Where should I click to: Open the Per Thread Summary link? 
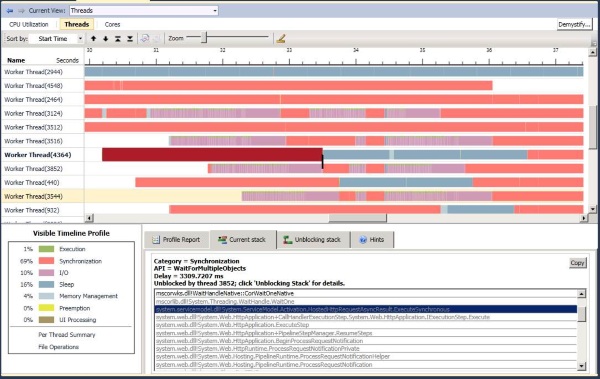coord(67,335)
